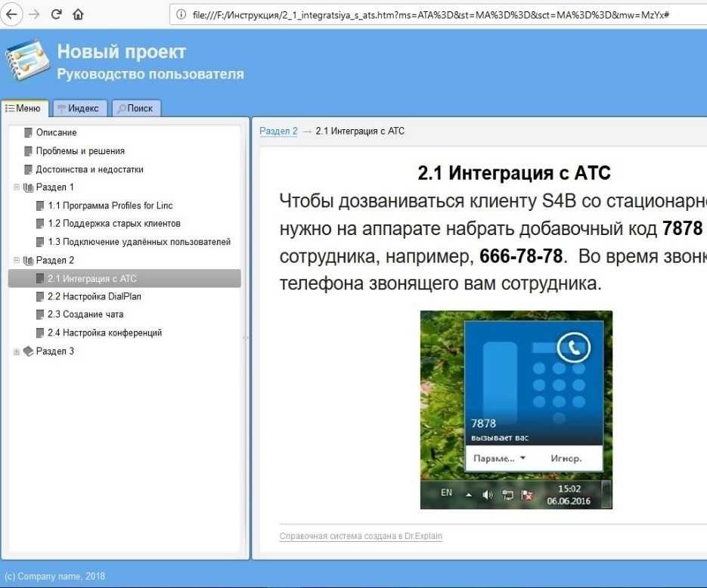707x588 pixels.
Task: Click page info icon in address bar
Action: [x=180, y=14]
